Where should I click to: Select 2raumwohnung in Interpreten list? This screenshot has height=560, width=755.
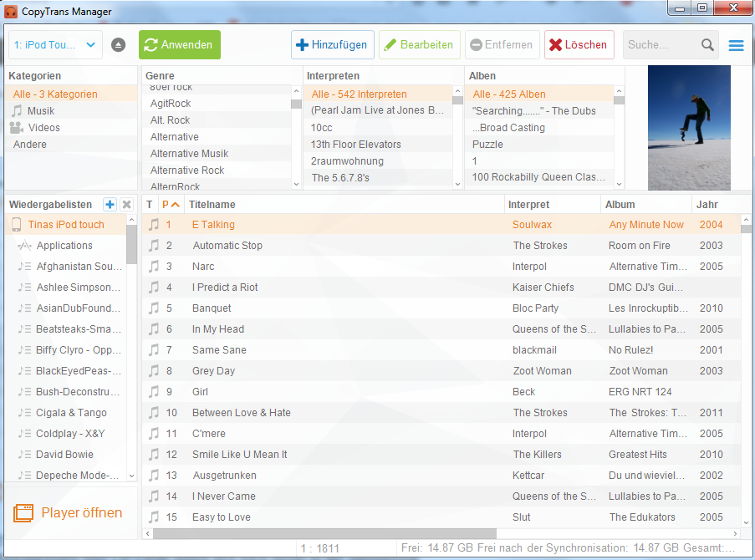click(378, 161)
